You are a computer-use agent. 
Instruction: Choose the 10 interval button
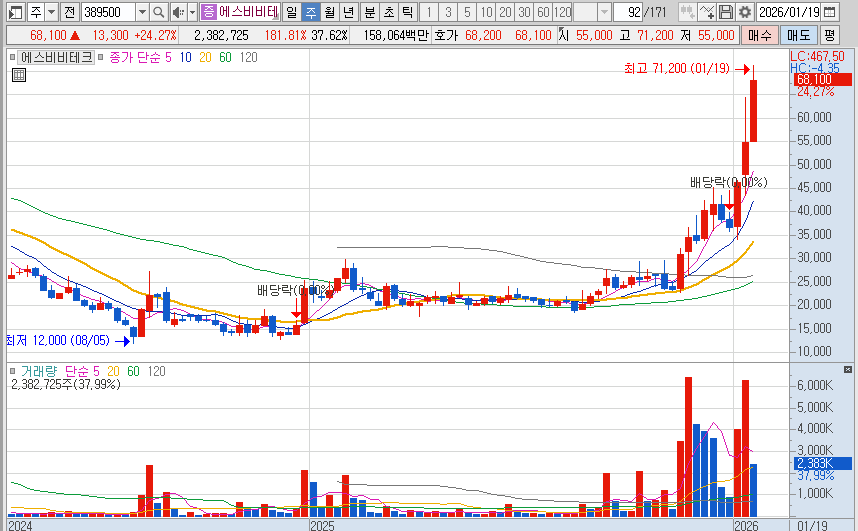pos(486,11)
